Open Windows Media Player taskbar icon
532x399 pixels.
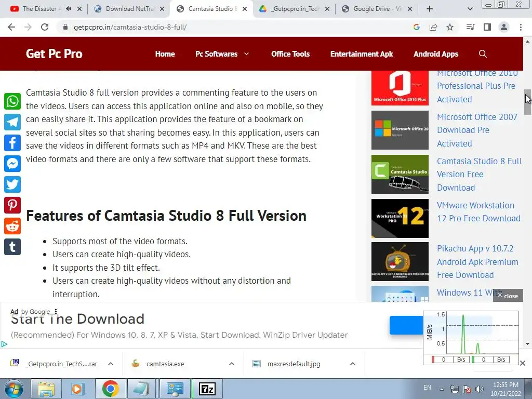77,389
